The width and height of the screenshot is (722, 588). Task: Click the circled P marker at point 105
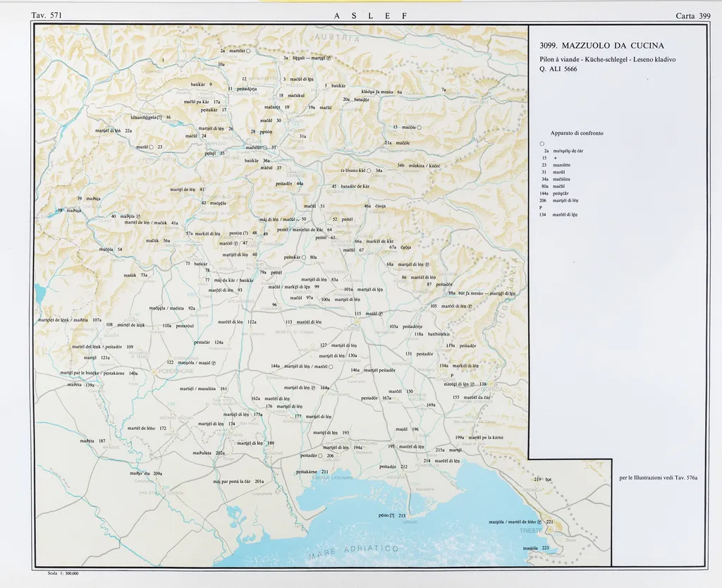tap(470, 307)
